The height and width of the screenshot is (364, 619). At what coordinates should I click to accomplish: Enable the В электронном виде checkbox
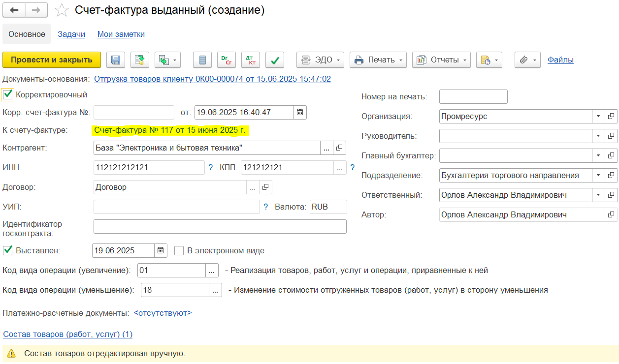point(179,250)
